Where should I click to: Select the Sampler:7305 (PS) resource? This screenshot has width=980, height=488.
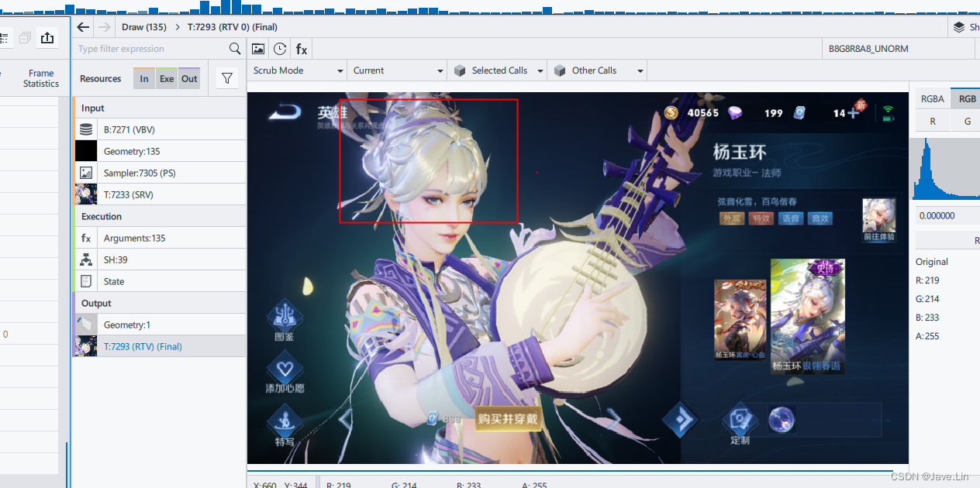160,173
